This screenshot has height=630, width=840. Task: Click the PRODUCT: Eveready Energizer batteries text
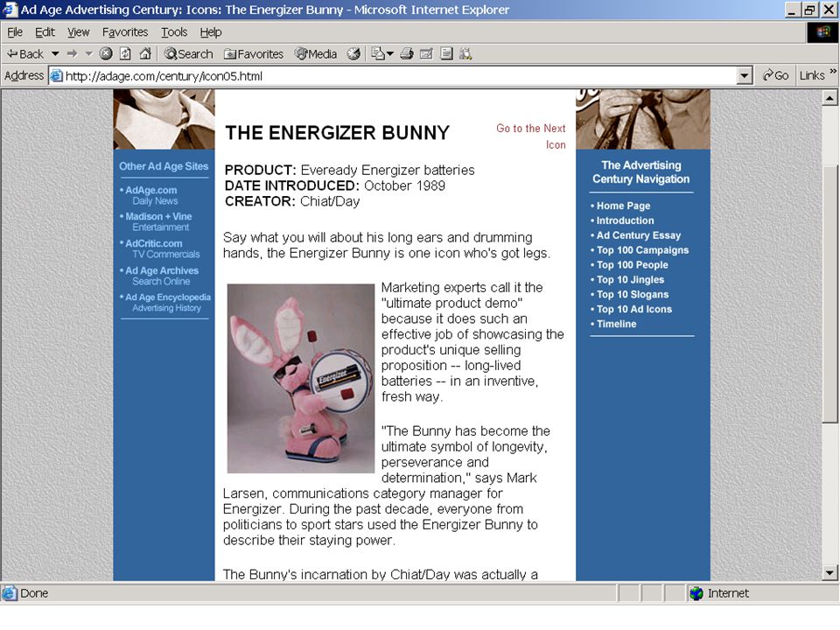(349, 171)
